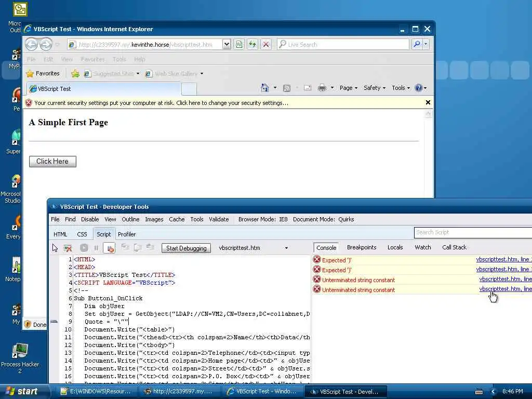Open the Validate menu
Screen dimensions: 532x399
[219, 219]
